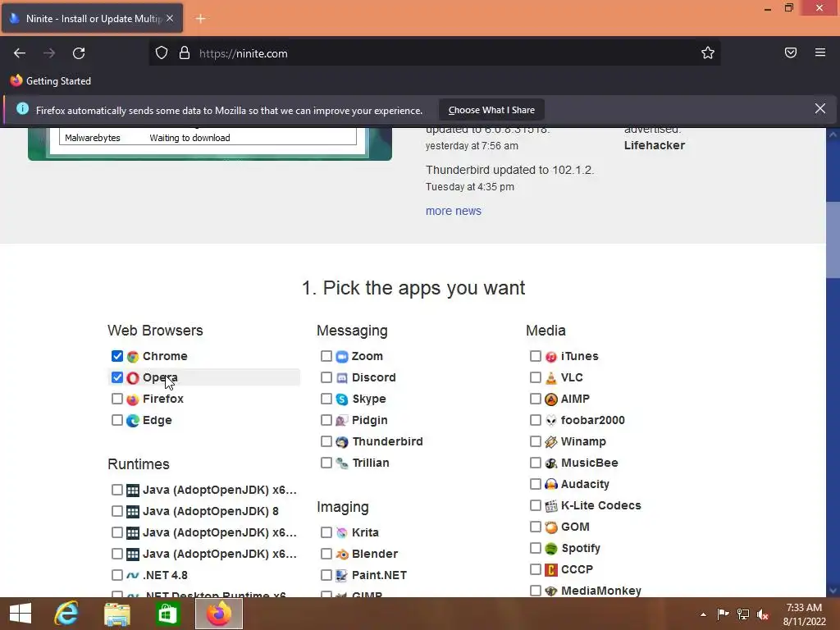
Task: Check the .NET 4.8 checkbox
Action: click(117, 575)
